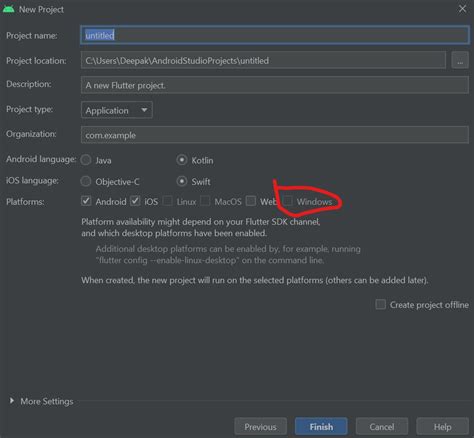Tick the Windows platform checkbox
Viewport: 474px width, 438px height.
point(288,201)
